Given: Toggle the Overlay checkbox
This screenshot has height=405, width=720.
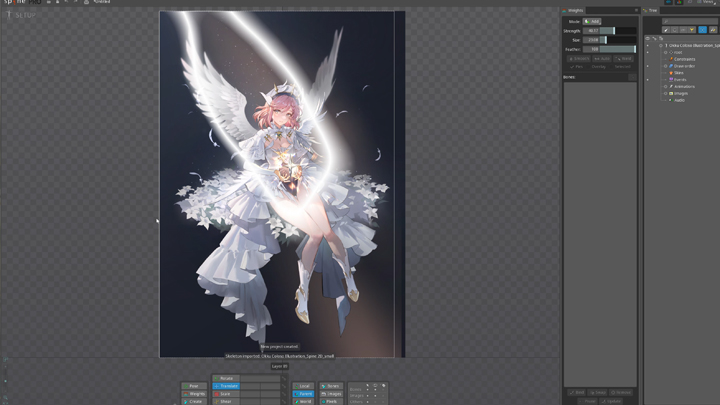Looking at the screenshot, I should (596, 67).
